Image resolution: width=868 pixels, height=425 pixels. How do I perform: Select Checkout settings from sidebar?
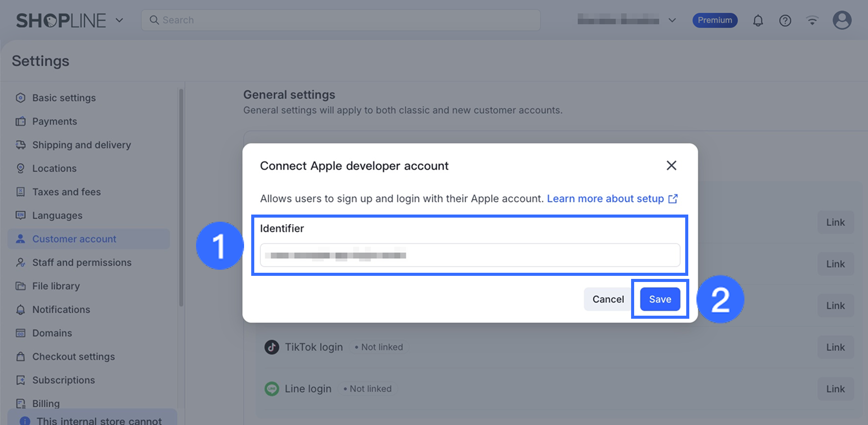point(74,357)
